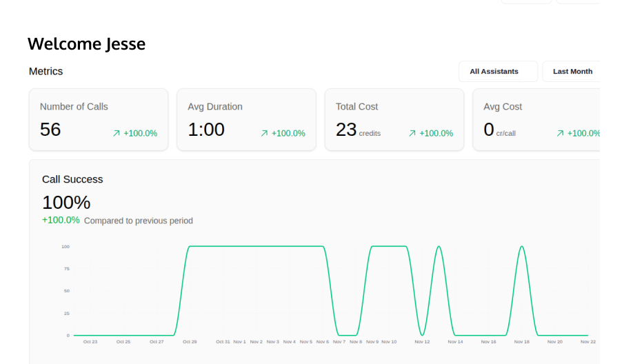Image resolution: width=622 pixels, height=364 pixels.
Task: Click the 1:00 average duration value
Action: 206,130
